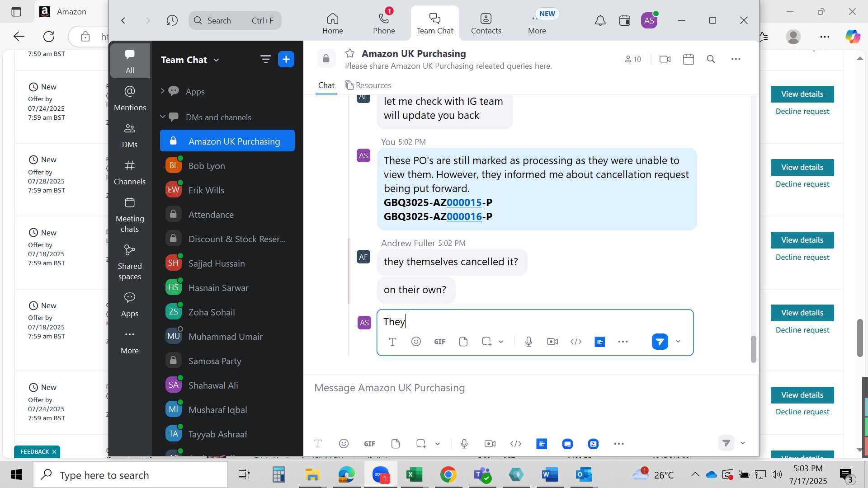Collapse the DMs and channels section
The width and height of the screenshot is (868, 488).
[163, 117]
